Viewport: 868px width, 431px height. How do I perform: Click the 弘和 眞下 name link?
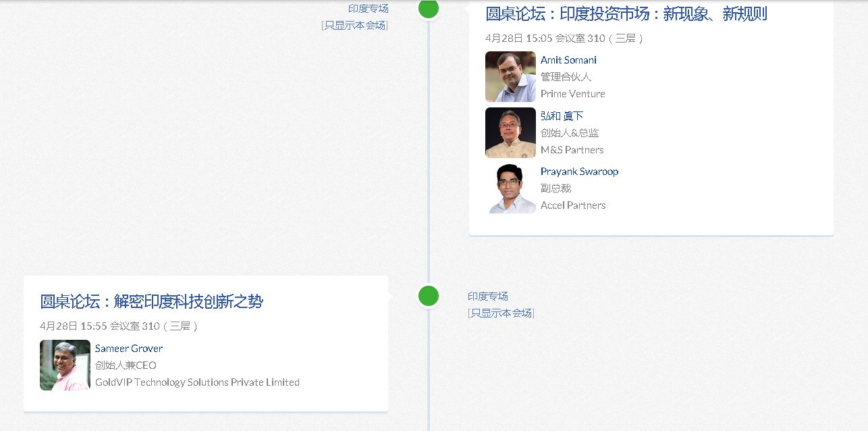(562, 116)
